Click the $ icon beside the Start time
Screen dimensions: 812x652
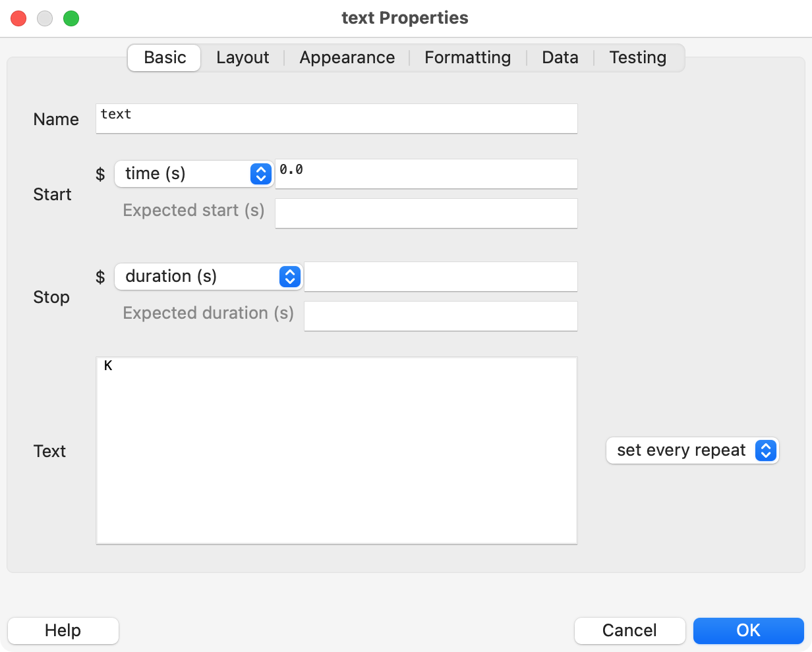[100, 173]
